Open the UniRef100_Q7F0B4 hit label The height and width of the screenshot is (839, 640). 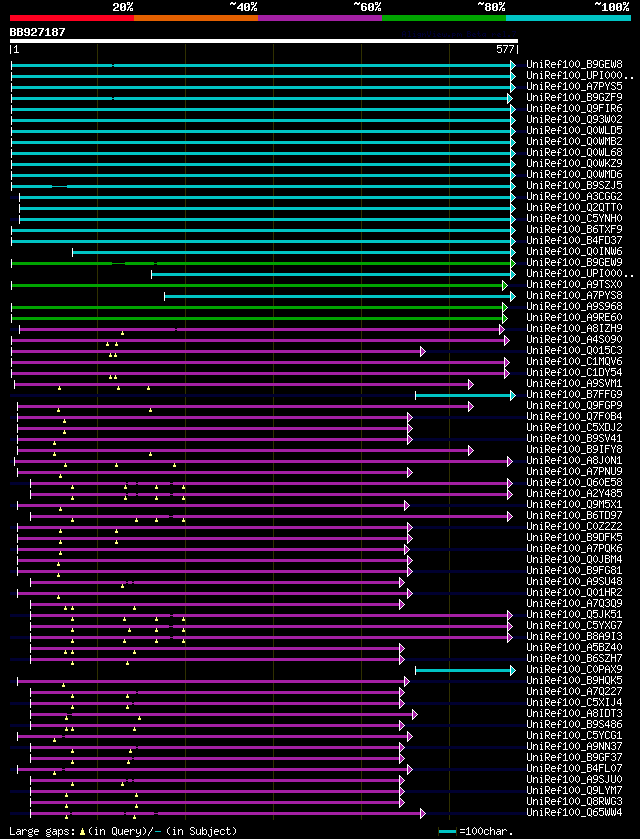(574, 416)
